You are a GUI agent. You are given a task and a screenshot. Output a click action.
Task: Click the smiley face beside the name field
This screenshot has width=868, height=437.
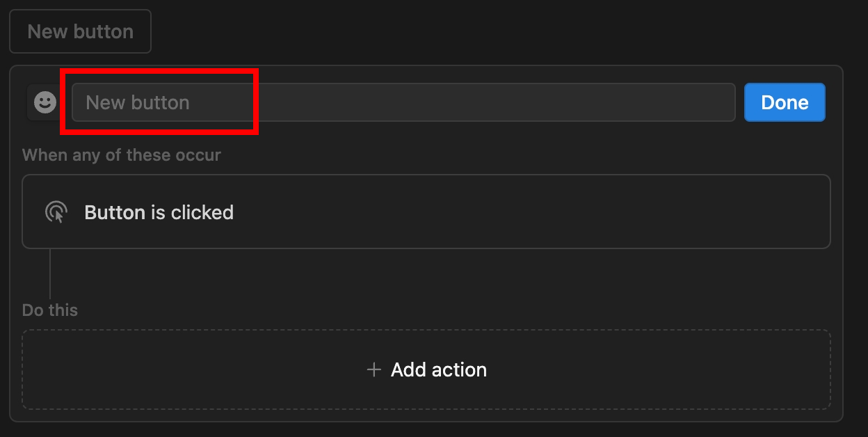click(45, 103)
